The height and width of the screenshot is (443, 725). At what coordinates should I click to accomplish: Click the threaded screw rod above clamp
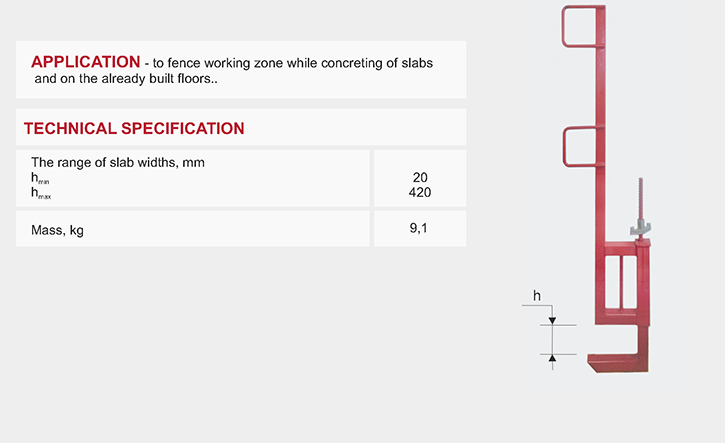[x=637, y=207]
